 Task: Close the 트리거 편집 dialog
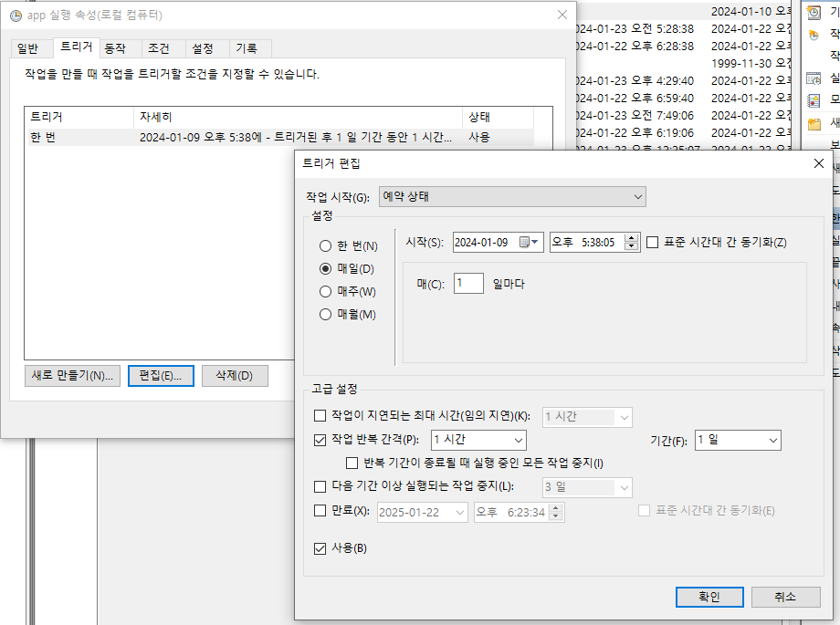[819, 163]
